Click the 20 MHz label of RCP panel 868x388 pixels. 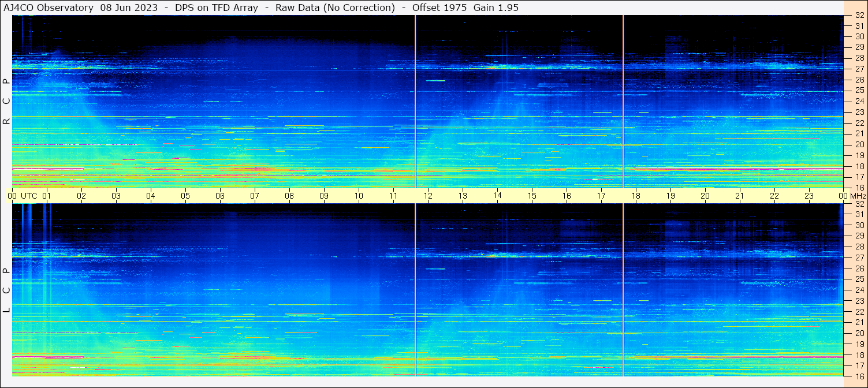click(x=859, y=144)
